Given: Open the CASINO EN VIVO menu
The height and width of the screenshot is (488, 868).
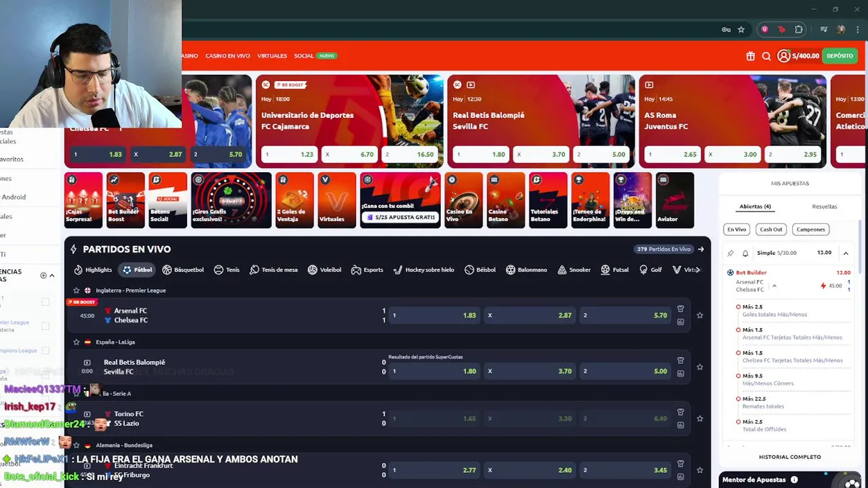Looking at the screenshot, I should [x=228, y=56].
